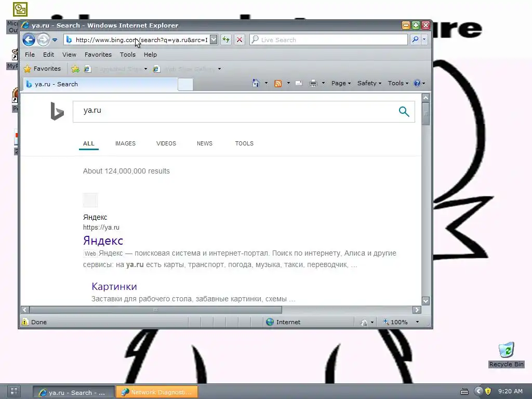Open the Картинки sublink

coord(114,286)
